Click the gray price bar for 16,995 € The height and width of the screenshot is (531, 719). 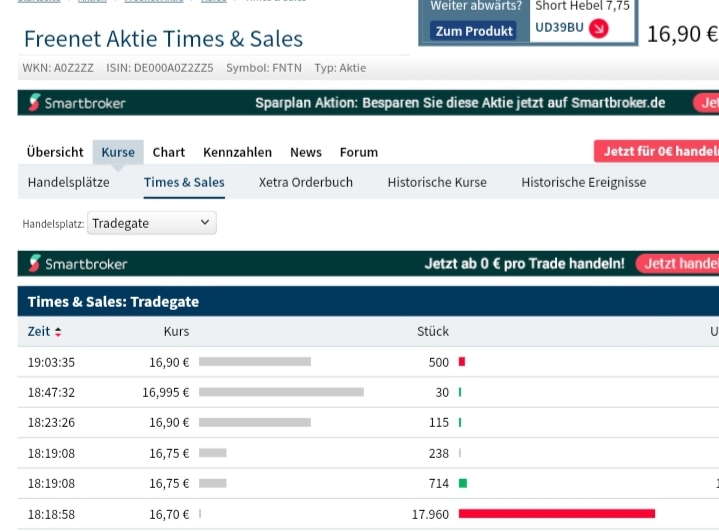tap(281, 392)
